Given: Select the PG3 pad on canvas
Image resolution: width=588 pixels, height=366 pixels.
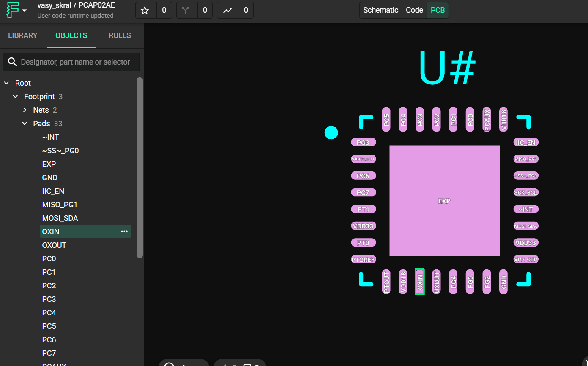Looking at the screenshot, I should (364, 142).
